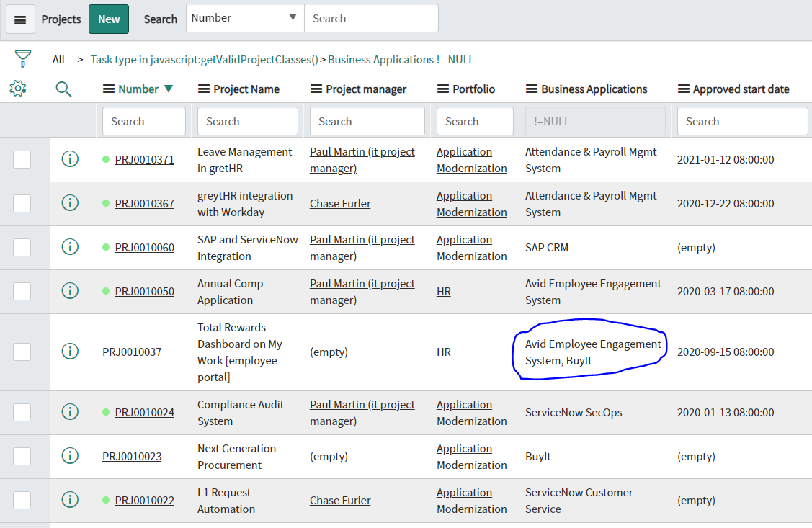
Task: Focus the Number column search box
Action: tap(144, 121)
